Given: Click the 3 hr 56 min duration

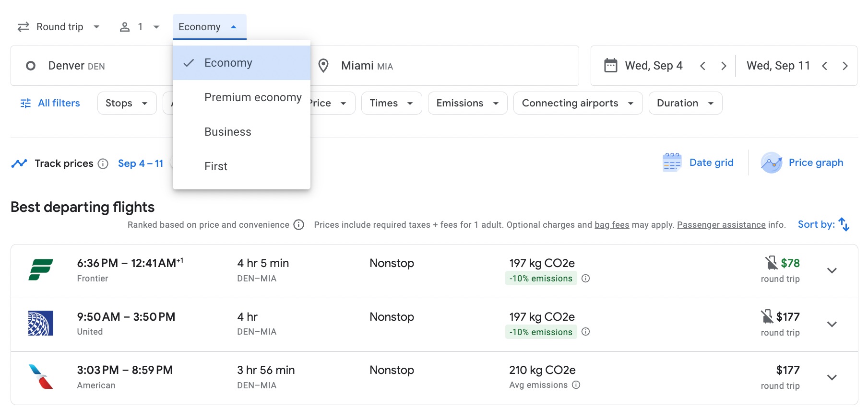Looking at the screenshot, I should point(266,370).
